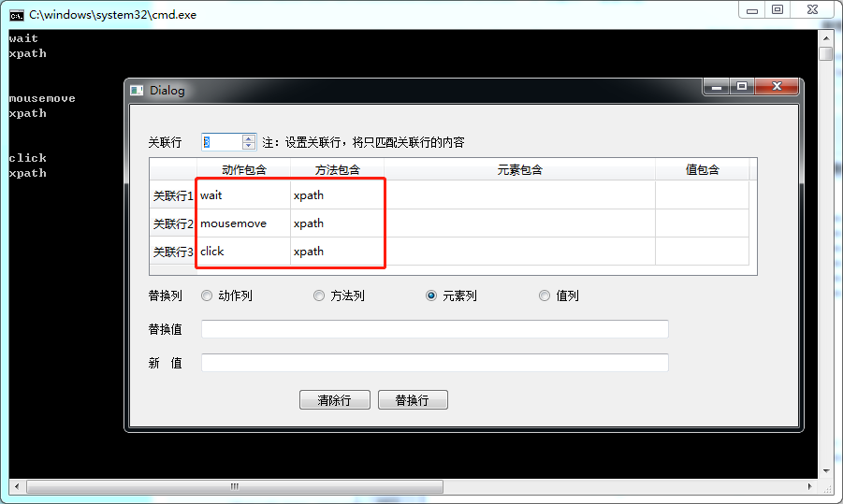Image resolution: width=843 pixels, height=504 pixels.
Task: Click the 清除行 button
Action: click(334, 400)
